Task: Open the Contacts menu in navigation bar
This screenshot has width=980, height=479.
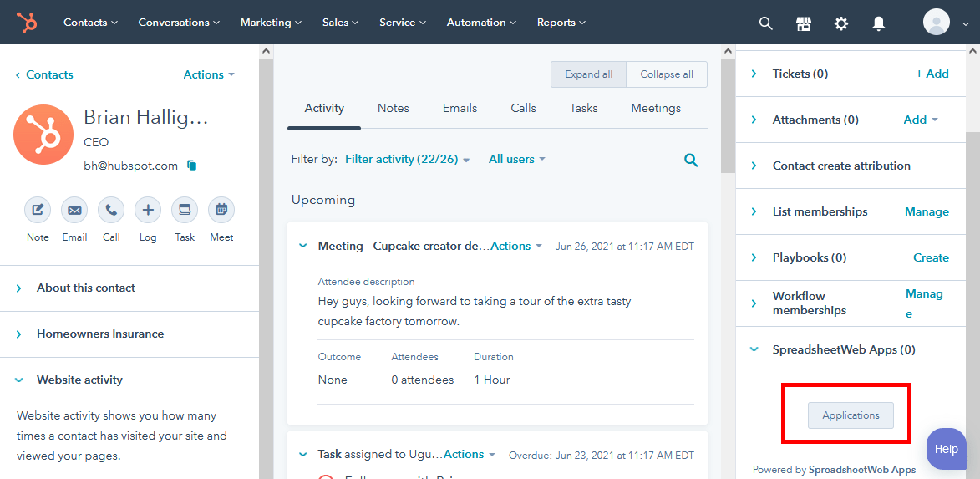Action: (90, 23)
